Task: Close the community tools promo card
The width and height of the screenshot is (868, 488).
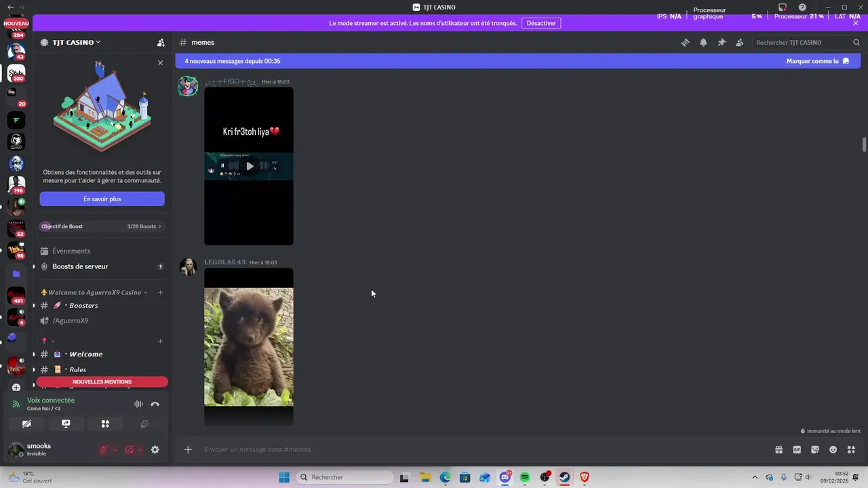Action: click(x=160, y=62)
